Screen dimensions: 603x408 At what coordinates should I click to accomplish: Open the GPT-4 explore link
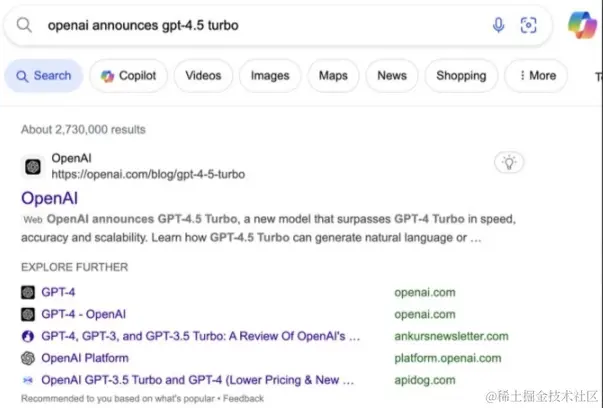click(x=58, y=292)
